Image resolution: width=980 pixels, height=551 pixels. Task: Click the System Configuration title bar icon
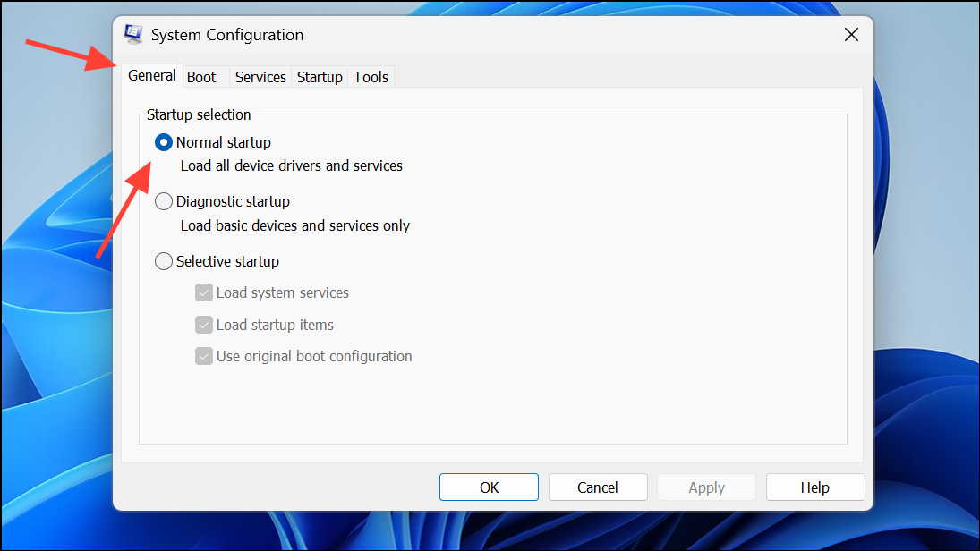pos(132,34)
